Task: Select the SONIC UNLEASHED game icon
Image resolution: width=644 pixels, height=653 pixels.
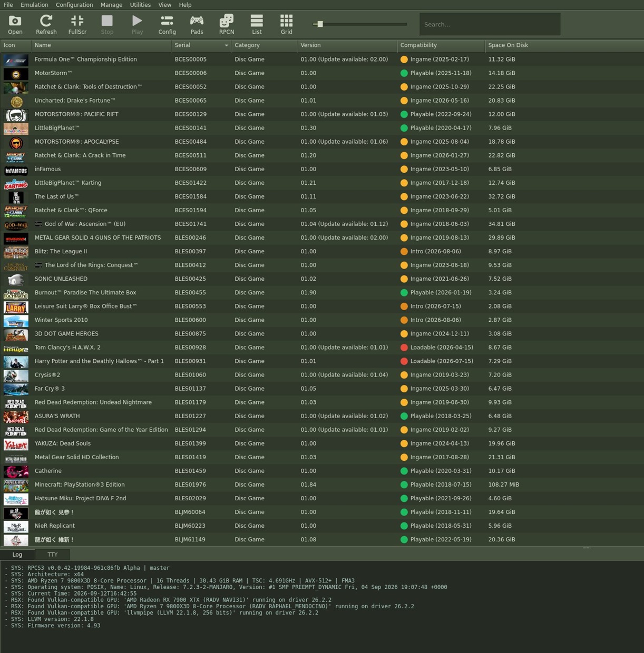Action: [16, 279]
